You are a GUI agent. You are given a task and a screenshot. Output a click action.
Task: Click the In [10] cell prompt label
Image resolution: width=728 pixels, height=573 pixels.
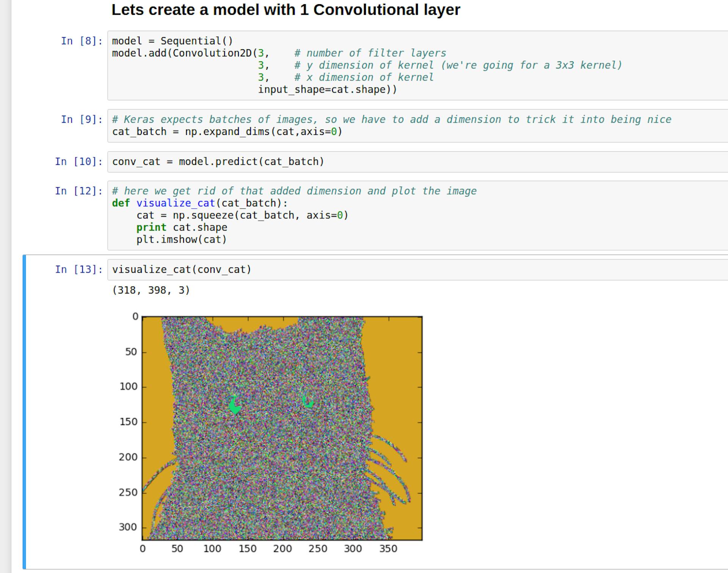pos(78,161)
